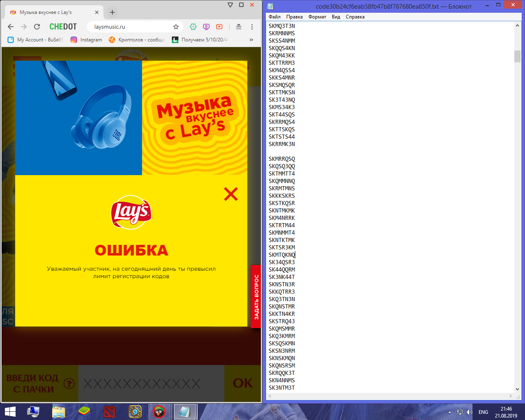Open the Instagram bookmark
This screenshot has width=525, height=420.
pos(87,40)
